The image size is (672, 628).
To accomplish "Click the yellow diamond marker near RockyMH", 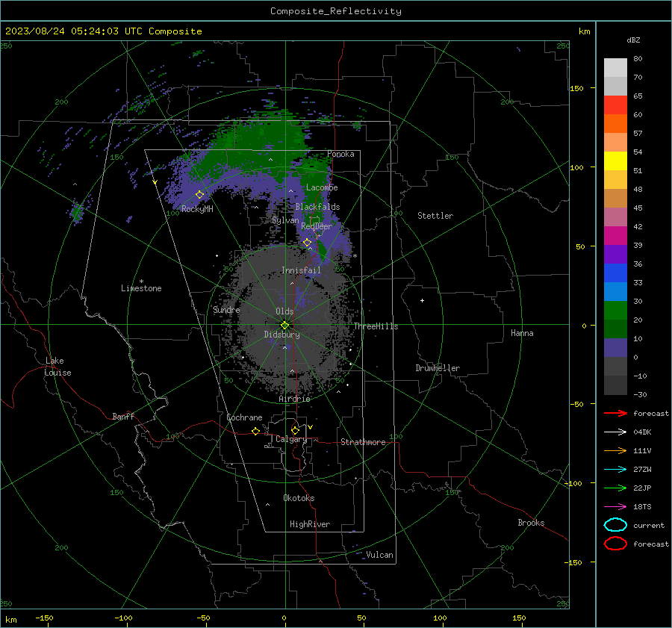I will (199, 195).
